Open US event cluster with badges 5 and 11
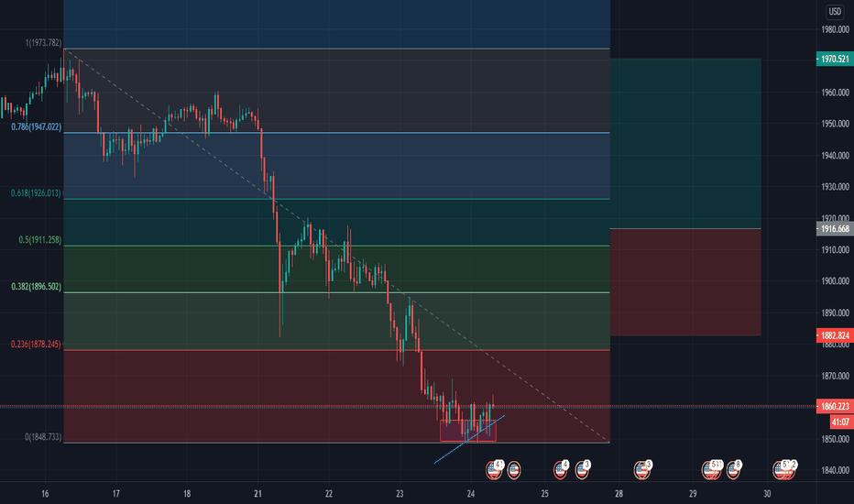Image resolution: width=854 pixels, height=504 pixels. click(x=712, y=470)
